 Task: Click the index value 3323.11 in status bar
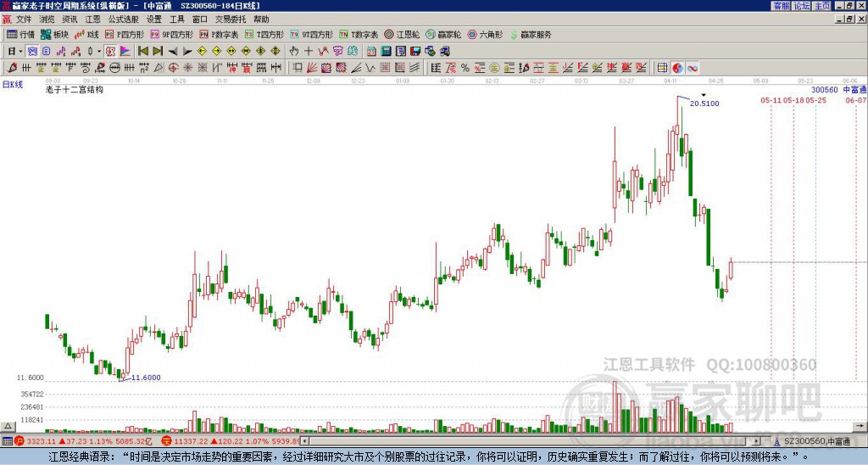(42, 441)
